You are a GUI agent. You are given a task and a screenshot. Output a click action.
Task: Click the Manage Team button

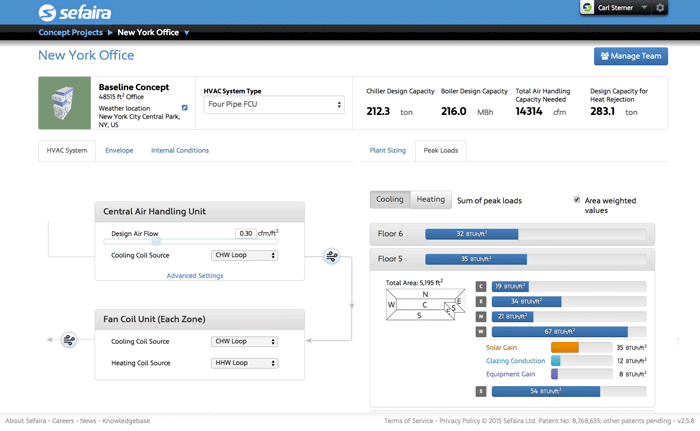click(630, 57)
